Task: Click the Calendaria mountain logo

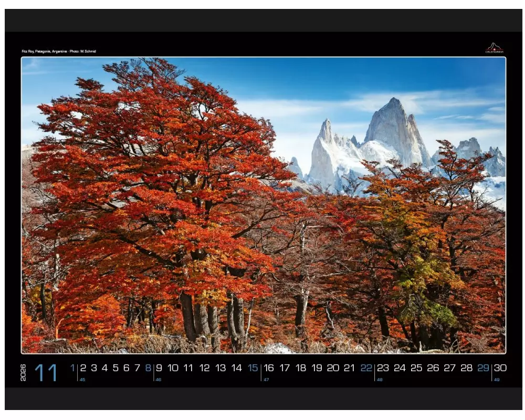Action: tap(494, 48)
